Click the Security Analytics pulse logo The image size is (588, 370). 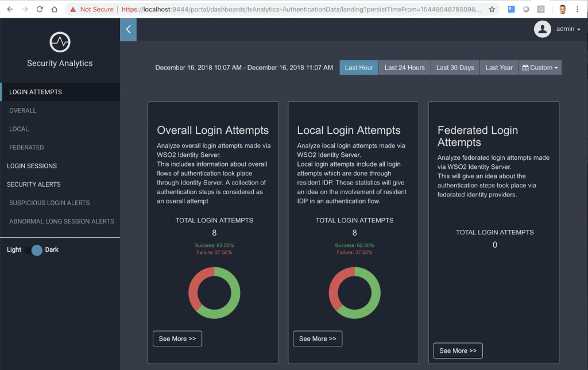[60, 42]
